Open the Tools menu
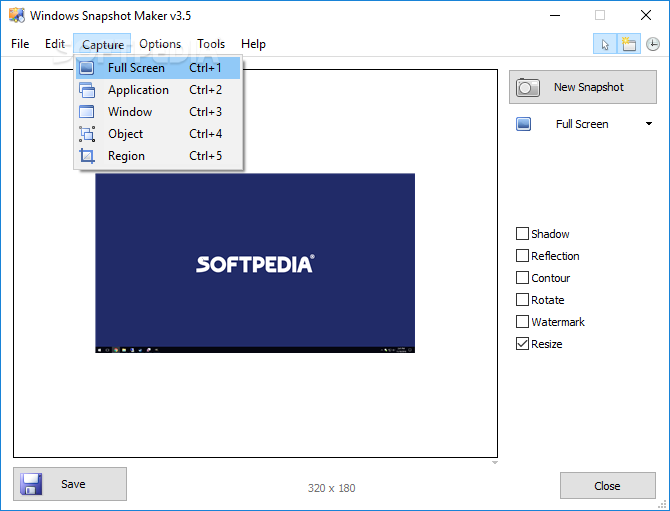Viewport: 670px width, 511px height. (211, 44)
